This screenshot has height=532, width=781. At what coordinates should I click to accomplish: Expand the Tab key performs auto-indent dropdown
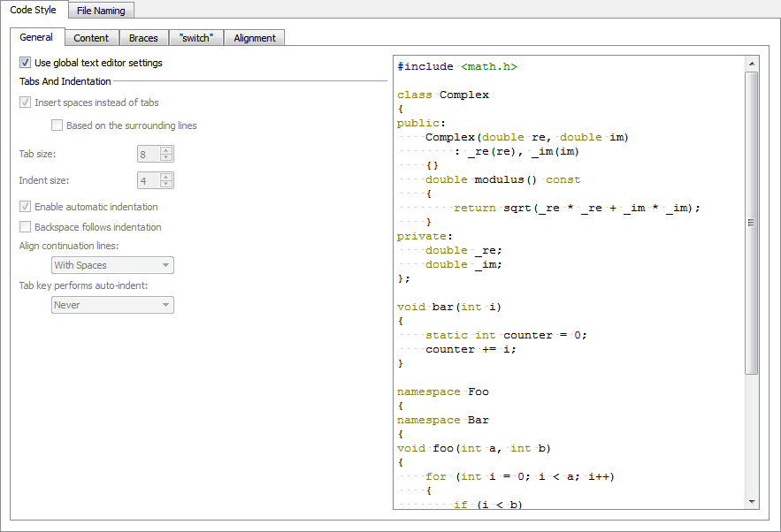pos(112,305)
